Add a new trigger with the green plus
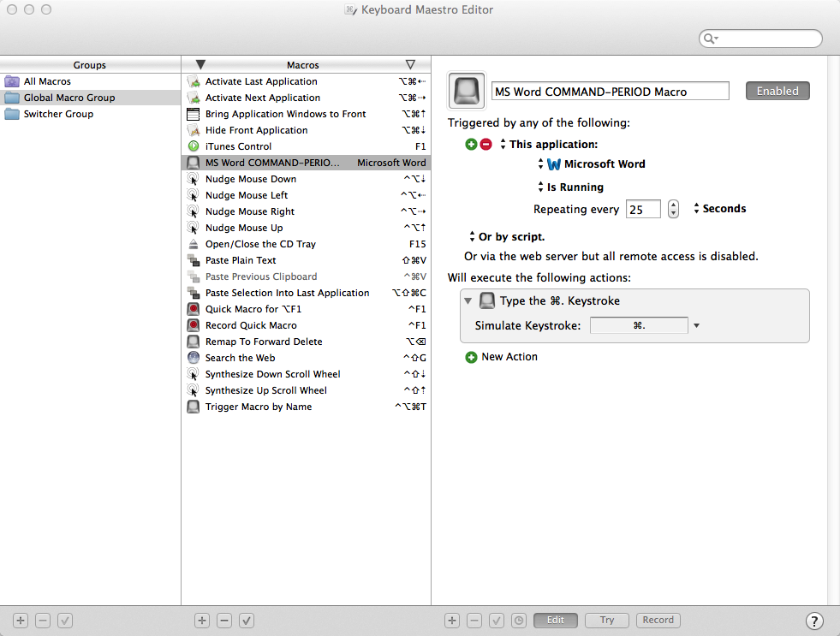The height and width of the screenshot is (636, 840). click(x=471, y=144)
